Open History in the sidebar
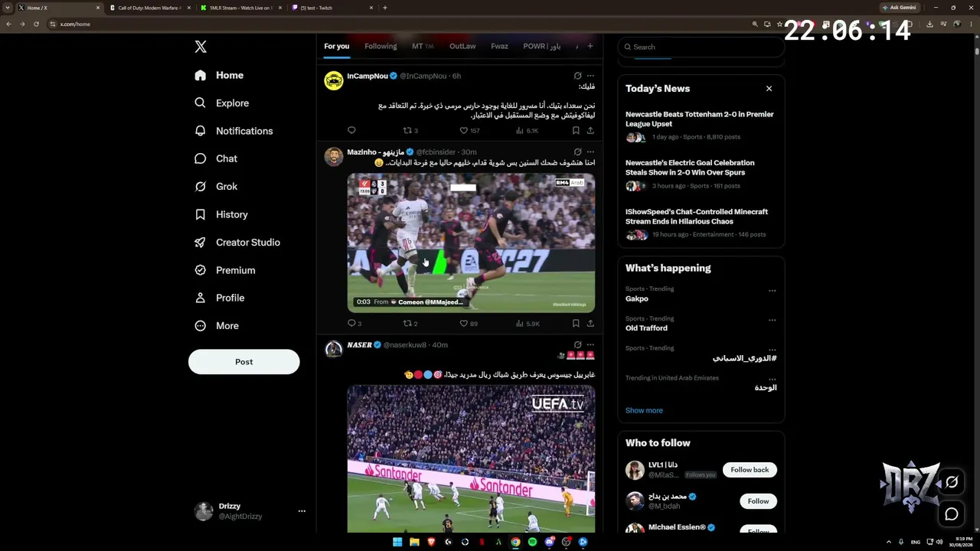Screen dimensions: 980x551 point(220,214)
